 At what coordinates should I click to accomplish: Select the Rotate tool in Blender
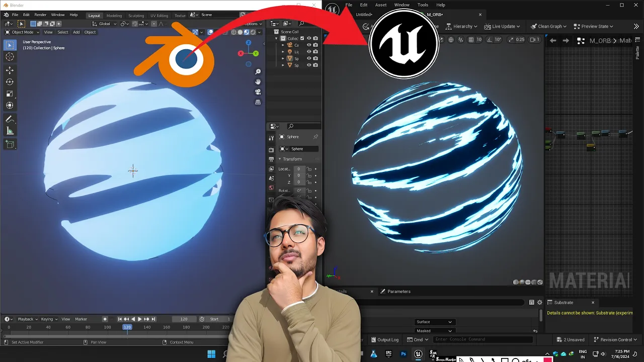point(10,82)
